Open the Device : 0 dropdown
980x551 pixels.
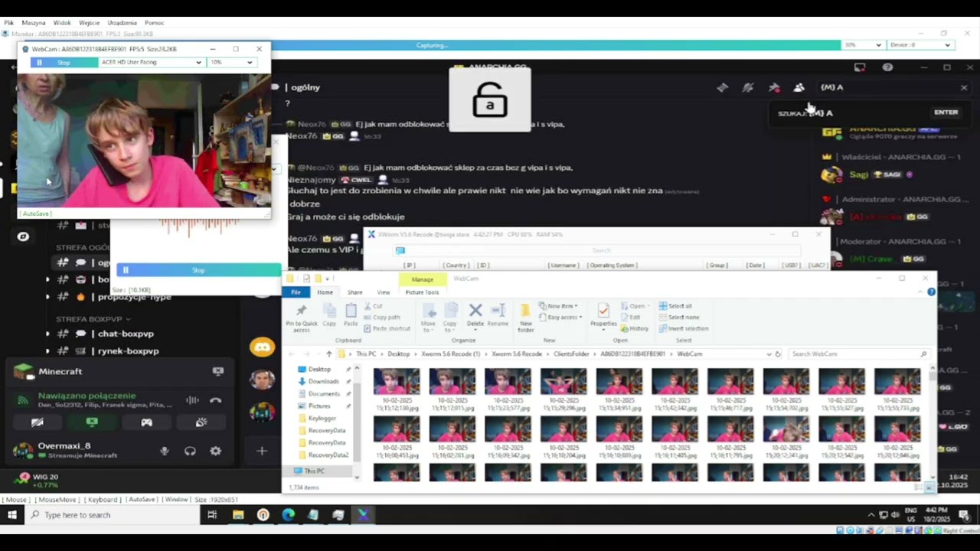tap(920, 45)
